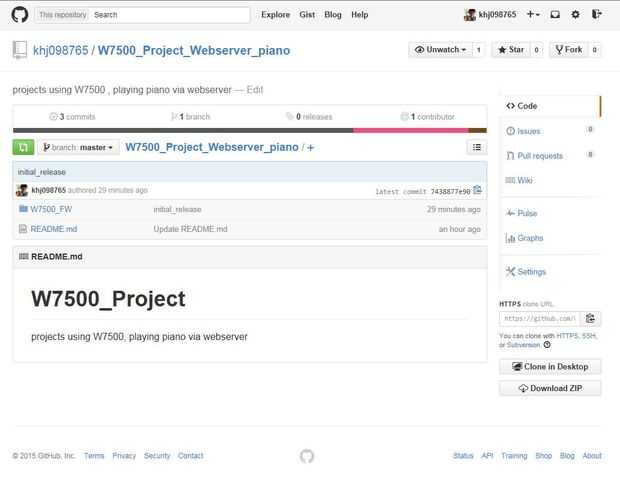Open Gist in top navigation
This screenshot has width=620, height=486.
click(x=307, y=15)
